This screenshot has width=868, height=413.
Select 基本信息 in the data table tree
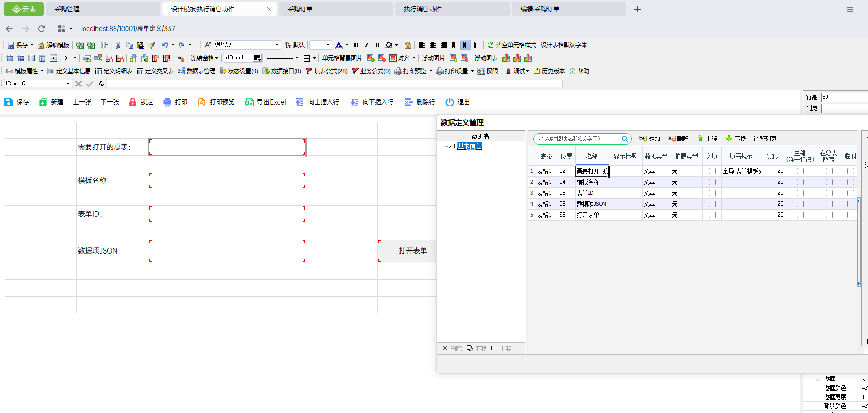click(x=470, y=146)
